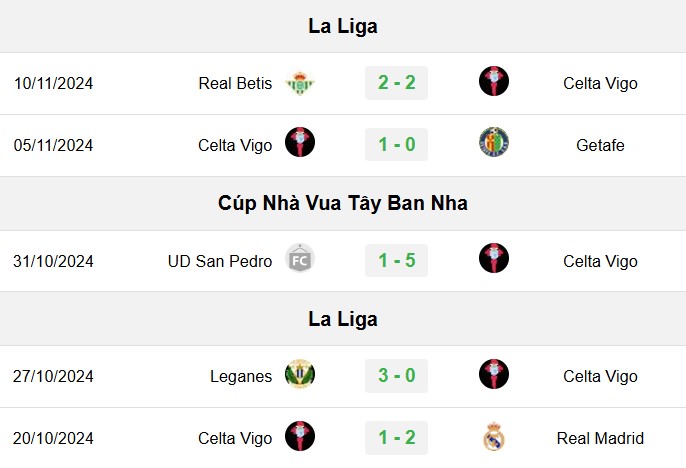Click the Real Betis team name
The height and width of the screenshot is (468, 686).
coord(235,83)
